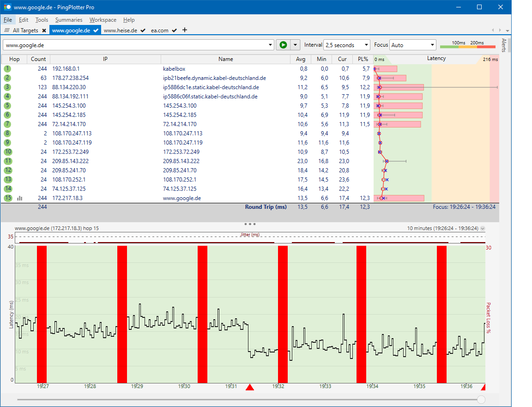The height and width of the screenshot is (407, 532).
Task: Expand the target address history dropdown arrow
Action: tap(270, 45)
